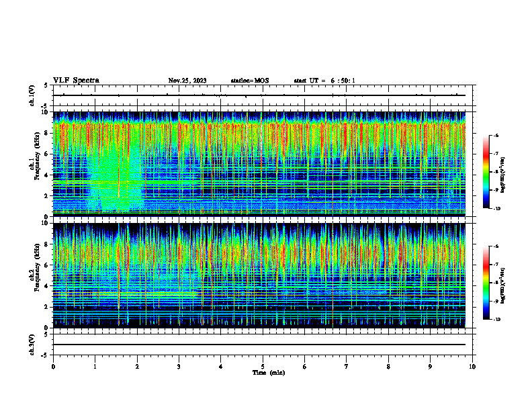
Task: Click time axis tick label "4"
Action: (x=221, y=367)
